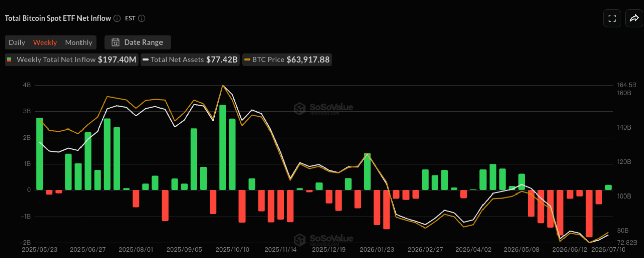
Task: Click the 120B right axis label
Action: [x=624, y=162]
